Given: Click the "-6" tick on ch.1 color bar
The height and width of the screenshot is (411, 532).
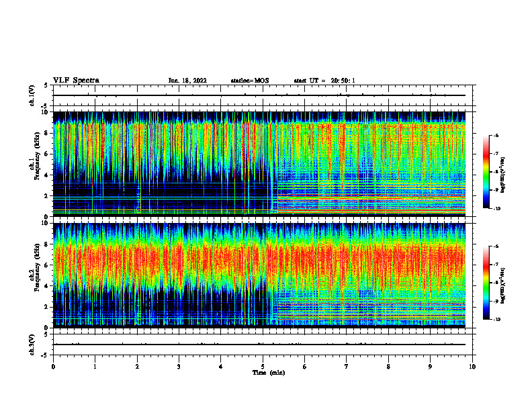Looking at the screenshot, I should pos(496,136).
